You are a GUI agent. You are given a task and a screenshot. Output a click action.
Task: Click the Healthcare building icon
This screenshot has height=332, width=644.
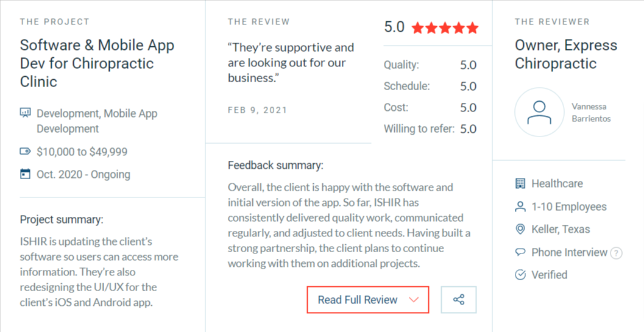[x=520, y=183]
